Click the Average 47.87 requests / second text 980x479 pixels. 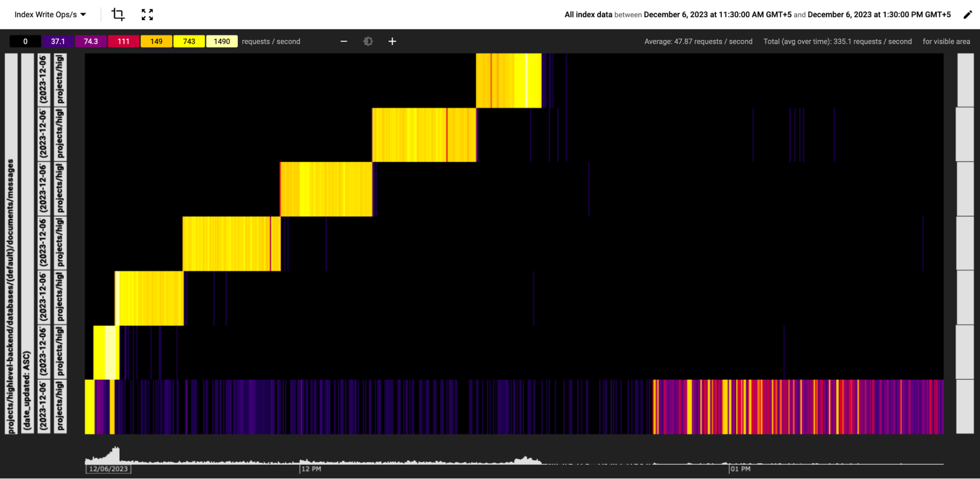click(x=698, y=41)
